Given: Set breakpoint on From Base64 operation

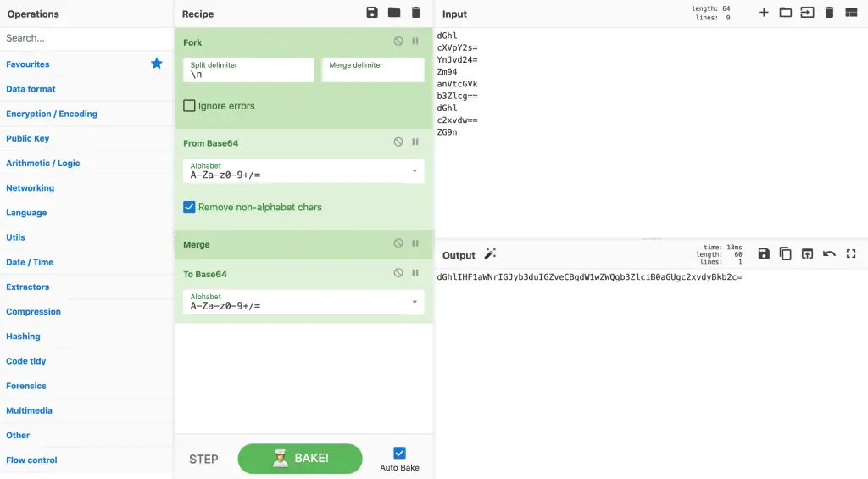Looking at the screenshot, I should click(x=415, y=142).
